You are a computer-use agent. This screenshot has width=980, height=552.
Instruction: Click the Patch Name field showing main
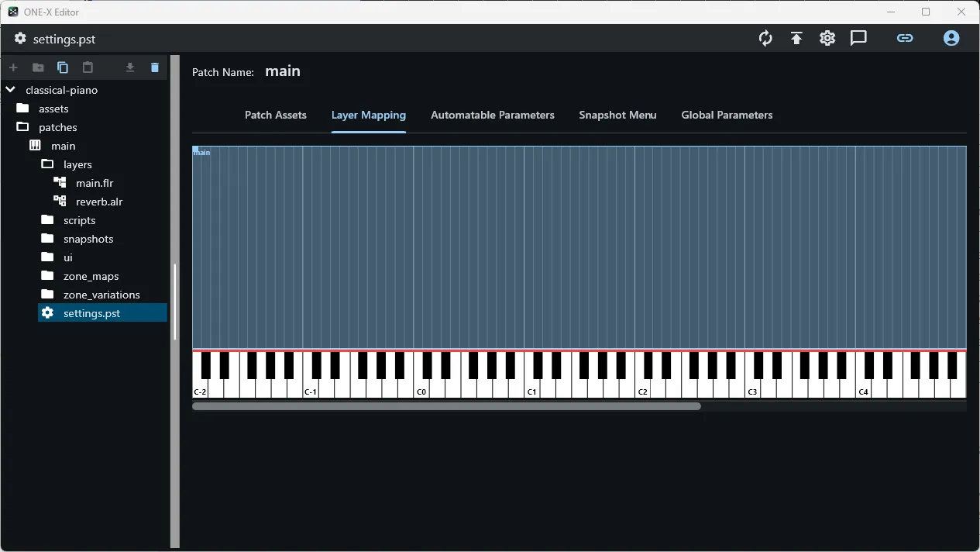[283, 71]
